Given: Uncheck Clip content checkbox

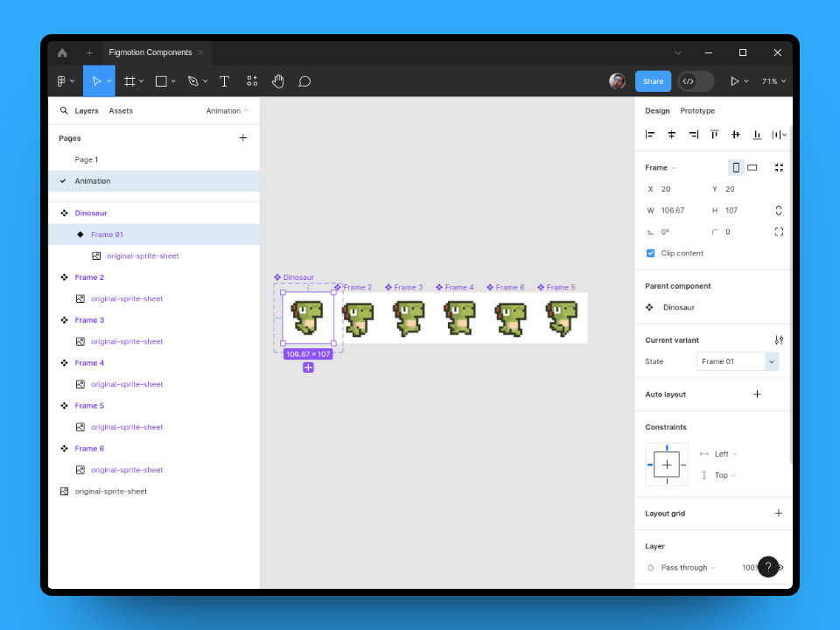Looking at the screenshot, I should click(650, 254).
